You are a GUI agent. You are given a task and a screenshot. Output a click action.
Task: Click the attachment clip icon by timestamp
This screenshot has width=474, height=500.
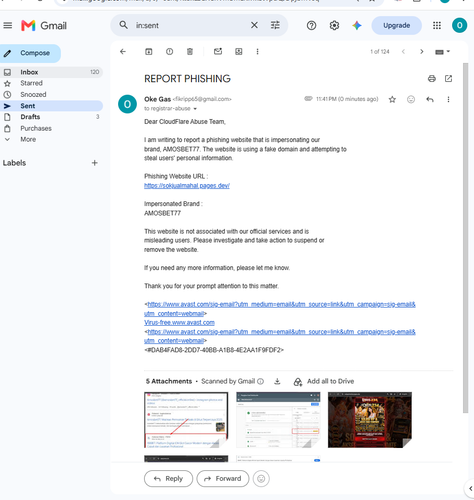coord(308,99)
